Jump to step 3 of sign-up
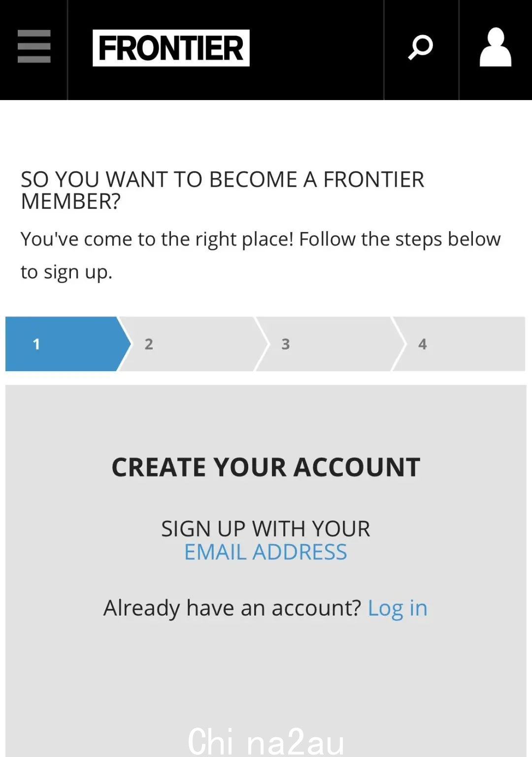 tap(325, 344)
